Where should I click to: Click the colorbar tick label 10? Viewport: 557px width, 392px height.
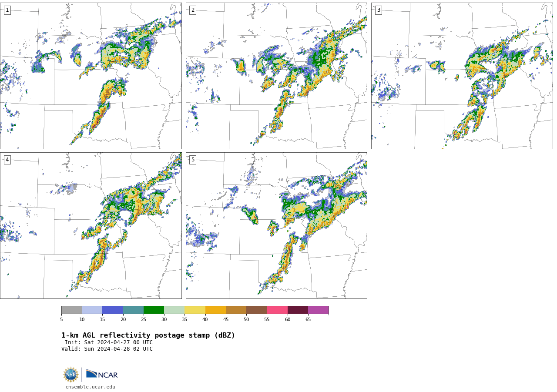(x=82, y=320)
